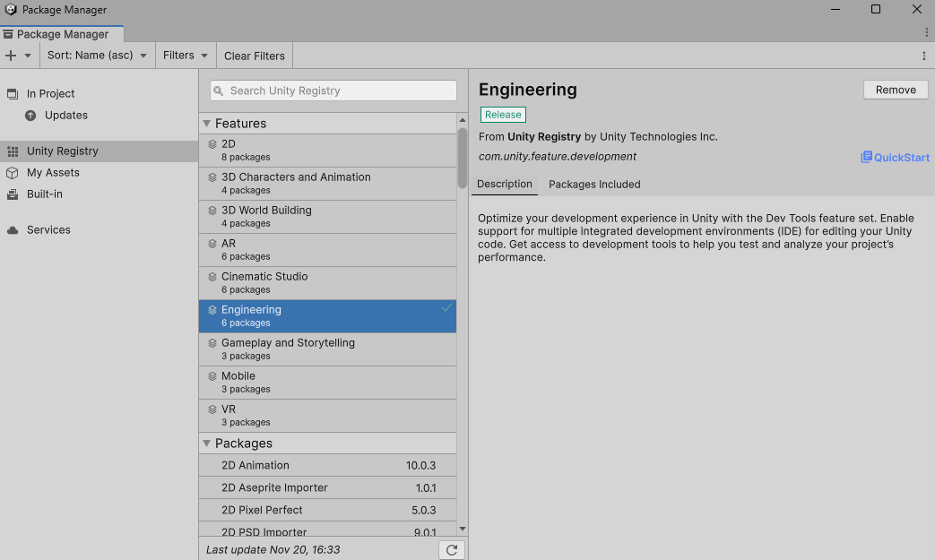Select 3D Characters and Animation feature
This screenshot has height=560, width=935.
coord(328,184)
